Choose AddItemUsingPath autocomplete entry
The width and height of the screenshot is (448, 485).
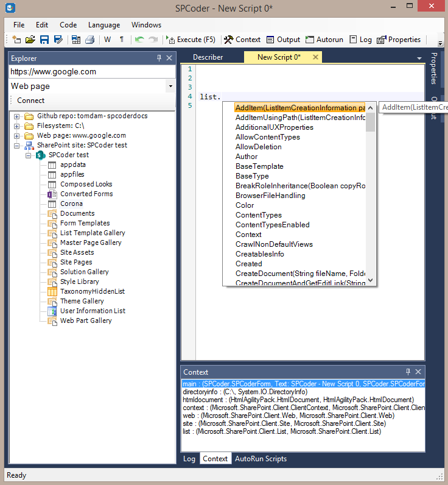(x=299, y=118)
